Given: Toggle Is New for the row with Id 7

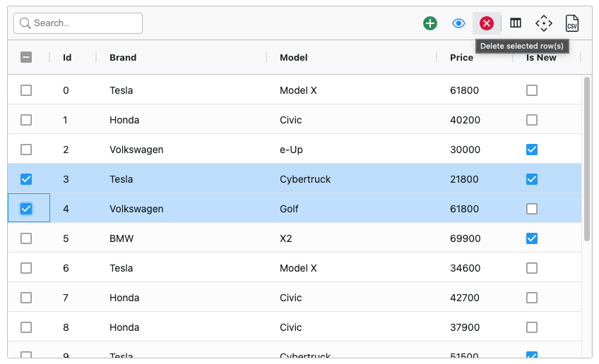Looking at the screenshot, I should pos(532,298).
